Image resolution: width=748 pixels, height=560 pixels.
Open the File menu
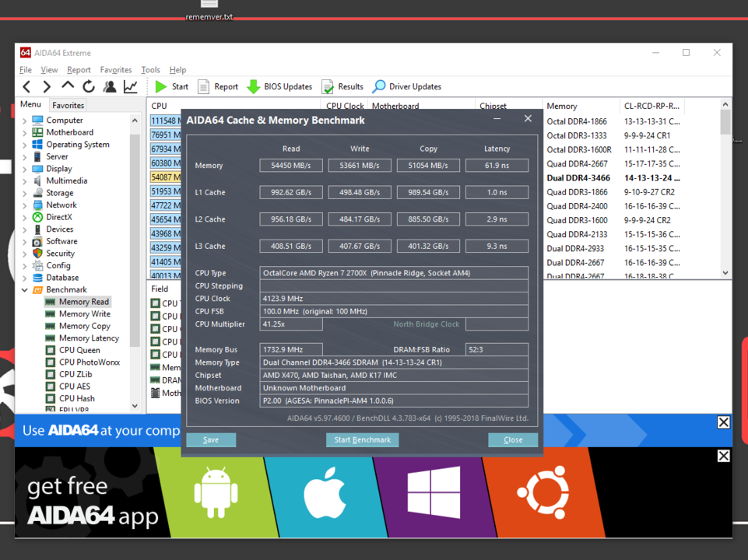(25, 70)
